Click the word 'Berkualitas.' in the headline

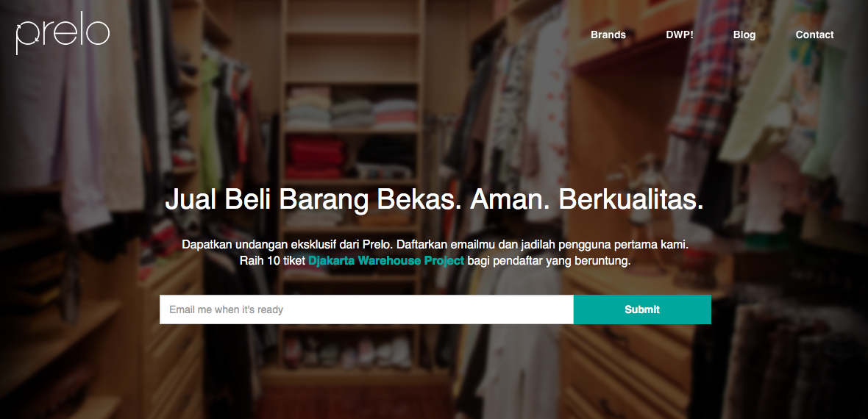pyautogui.click(x=630, y=199)
